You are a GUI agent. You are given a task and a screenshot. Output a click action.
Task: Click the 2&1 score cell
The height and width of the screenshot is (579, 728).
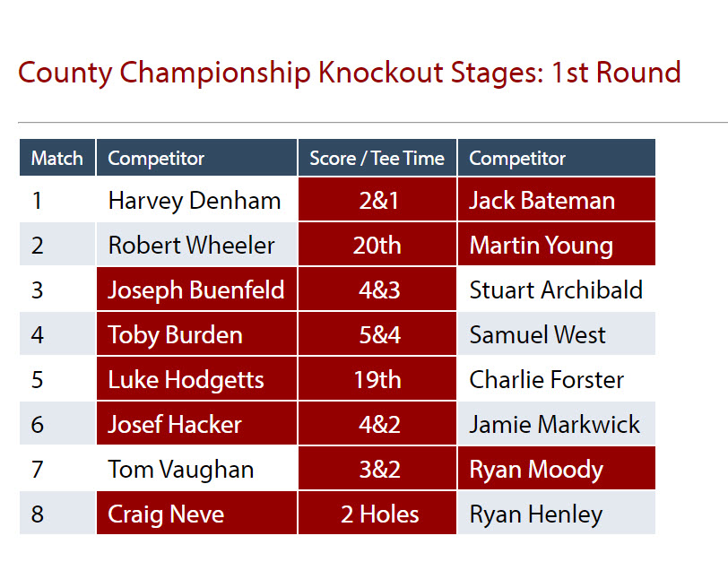click(377, 199)
